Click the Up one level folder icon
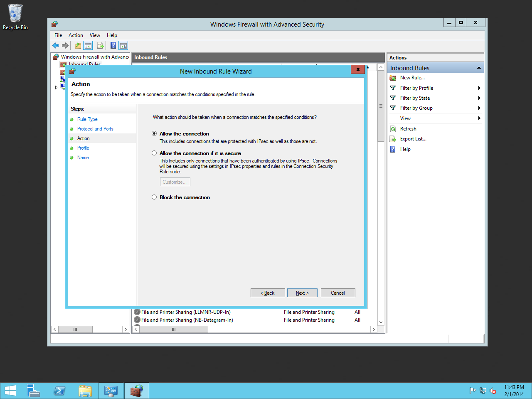 click(78, 46)
